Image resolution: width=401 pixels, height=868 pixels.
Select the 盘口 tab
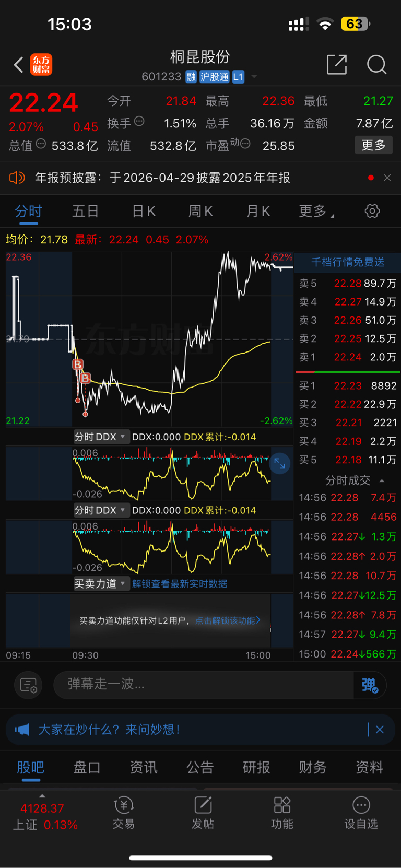pos(87,767)
